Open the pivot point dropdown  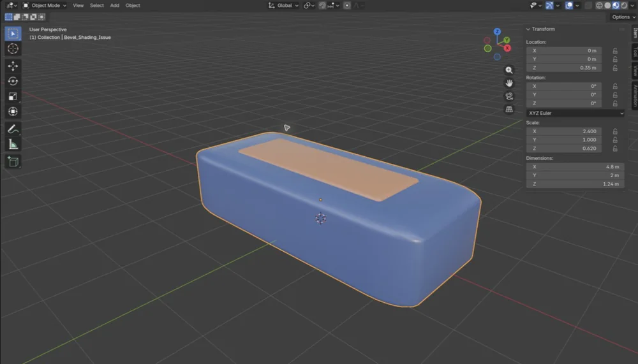pyautogui.click(x=309, y=5)
